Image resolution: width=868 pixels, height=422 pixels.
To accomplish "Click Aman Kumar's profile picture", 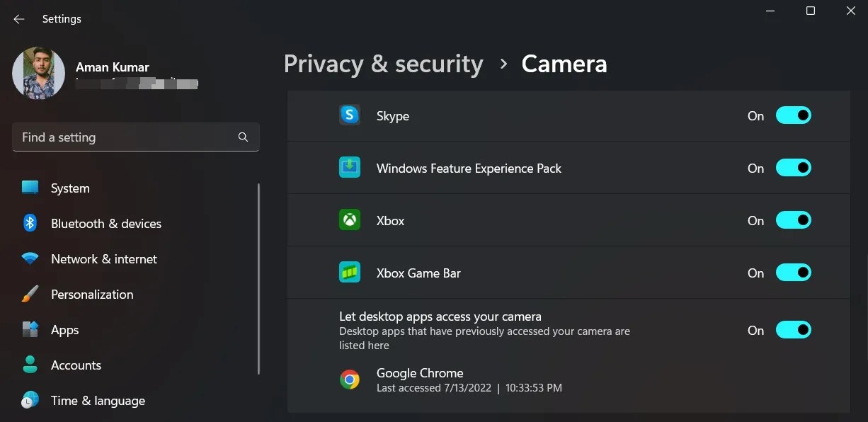I will coord(38,72).
